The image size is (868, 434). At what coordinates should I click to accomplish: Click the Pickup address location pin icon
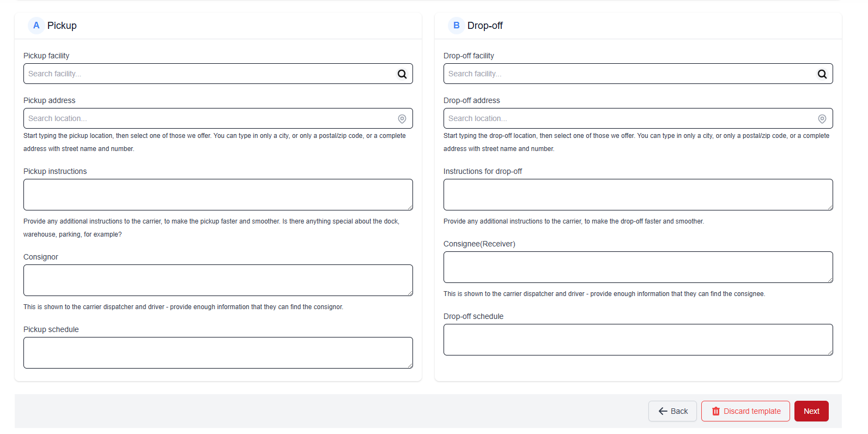tap(402, 119)
